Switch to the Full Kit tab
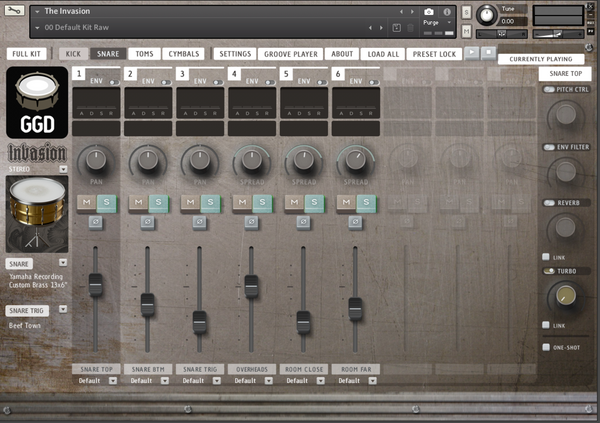The height and width of the screenshot is (423, 600). 26,54
